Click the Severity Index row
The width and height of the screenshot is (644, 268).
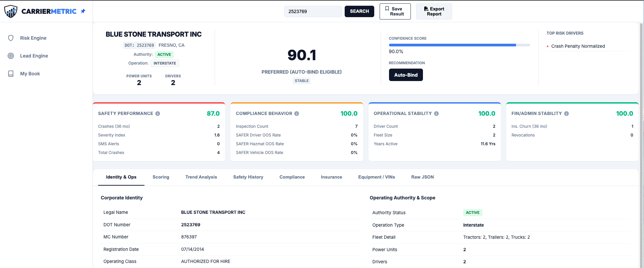click(x=159, y=135)
